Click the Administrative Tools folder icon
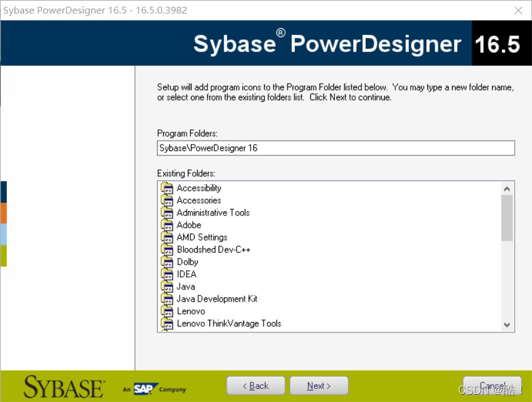Viewport: 532px width, 402px height. click(x=167, y=213)
